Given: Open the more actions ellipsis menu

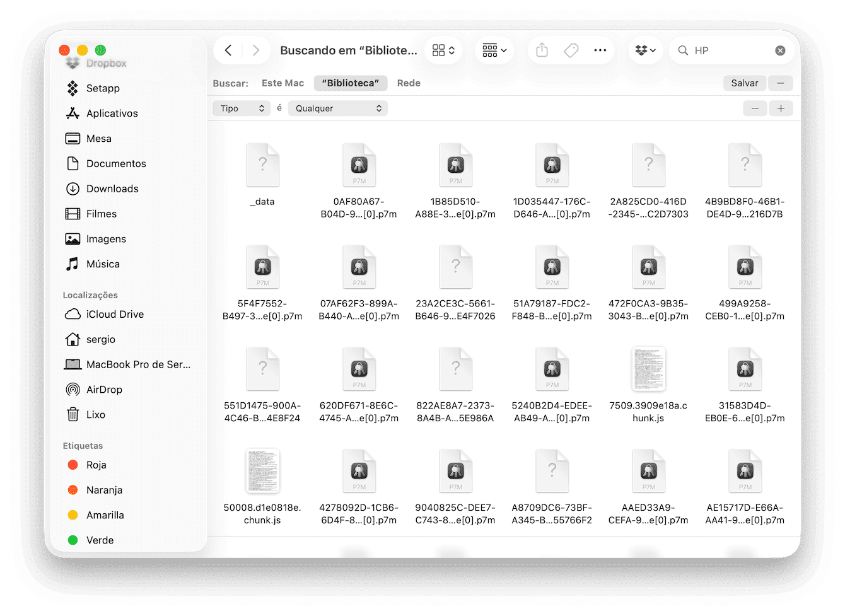Looking at the screenshot, I should tap(600, 50).
